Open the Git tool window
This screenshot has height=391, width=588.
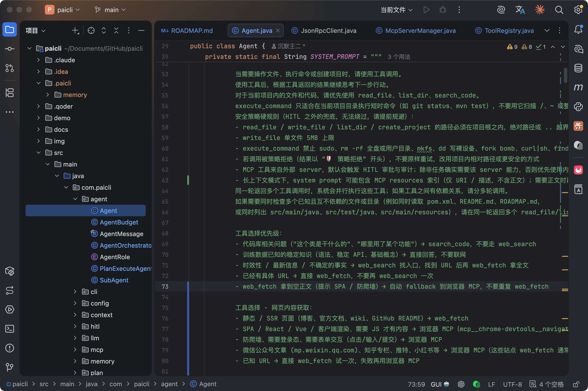(x=9, y=367)
